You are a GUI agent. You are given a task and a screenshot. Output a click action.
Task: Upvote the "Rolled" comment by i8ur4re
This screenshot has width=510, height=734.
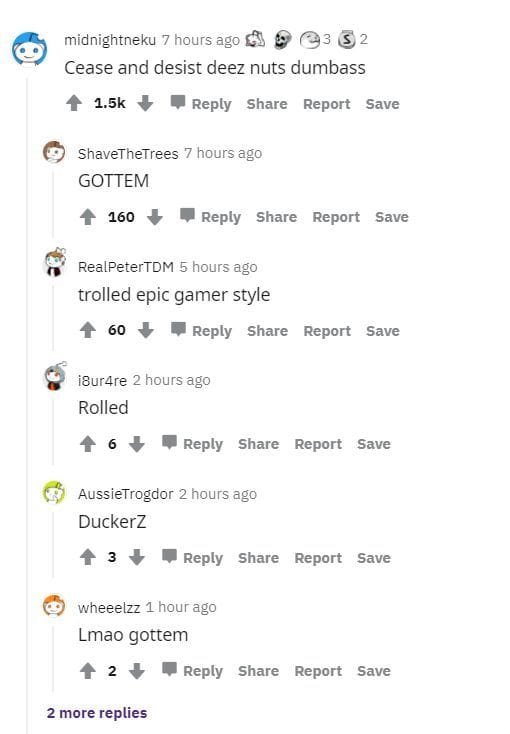(88, 444)
